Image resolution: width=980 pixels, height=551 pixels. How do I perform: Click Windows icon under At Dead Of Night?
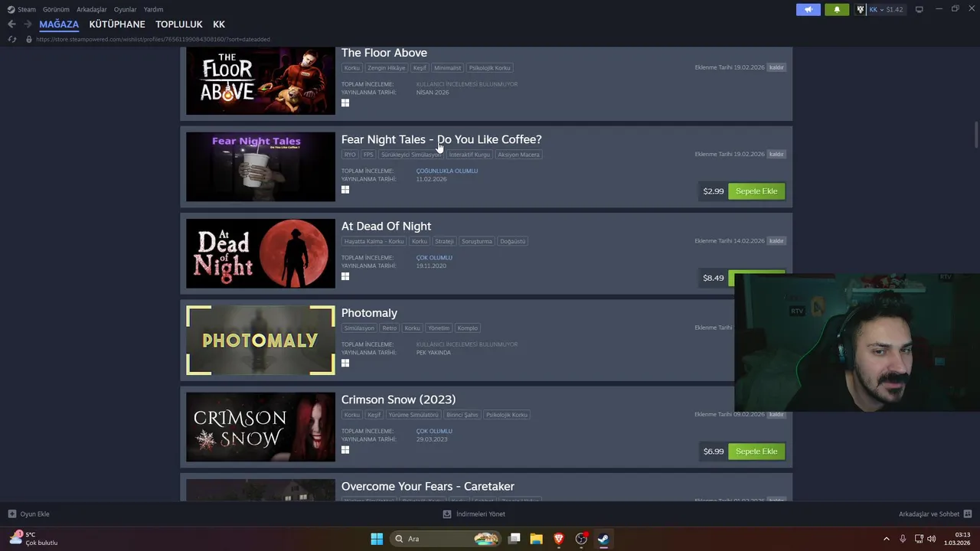(x=345, y=276)
